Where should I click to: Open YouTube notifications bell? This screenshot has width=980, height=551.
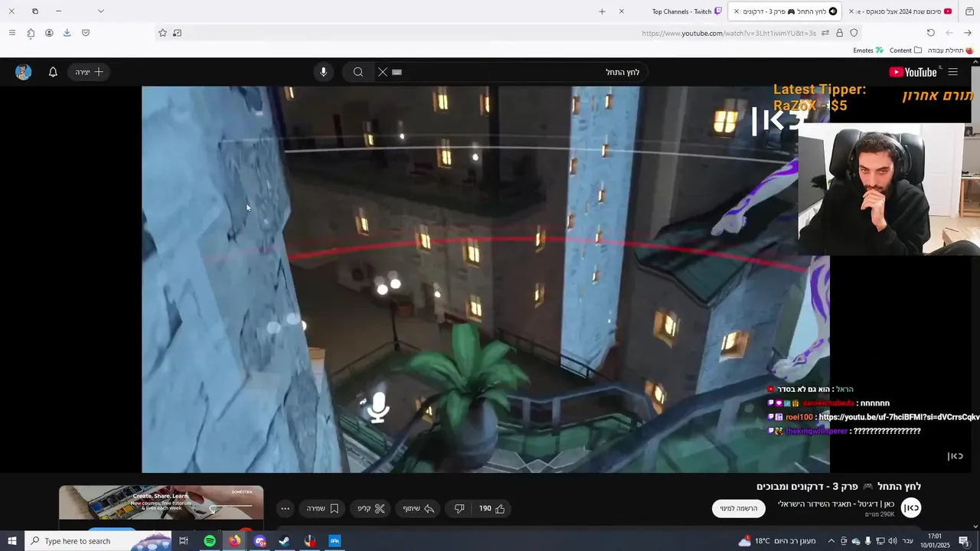[x=53, y=72]
